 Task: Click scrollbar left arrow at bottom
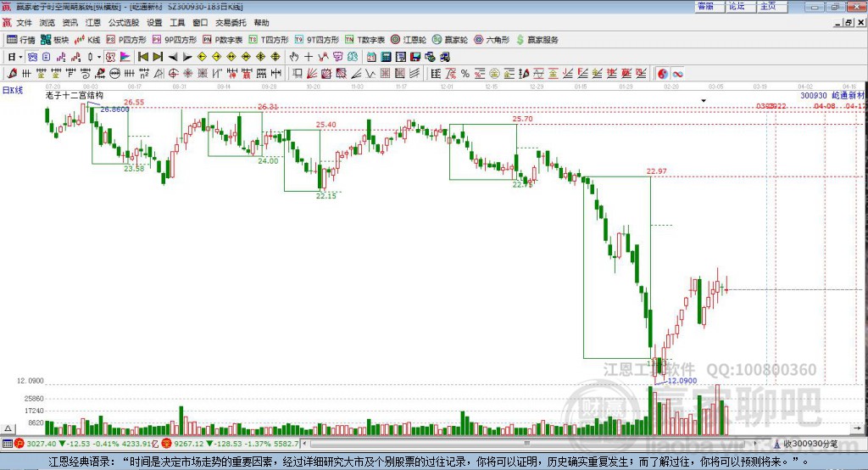coord(304,444)
